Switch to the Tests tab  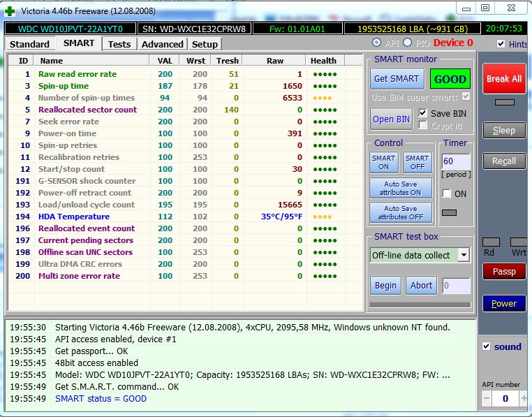tap(119, 44)
